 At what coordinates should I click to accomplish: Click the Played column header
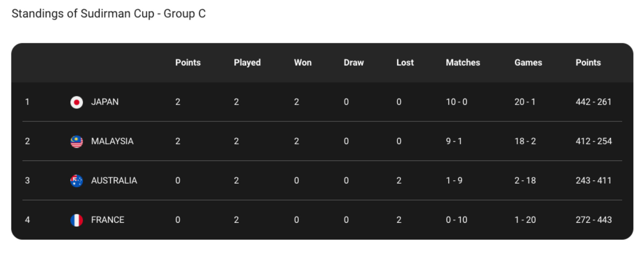point(247,63)
